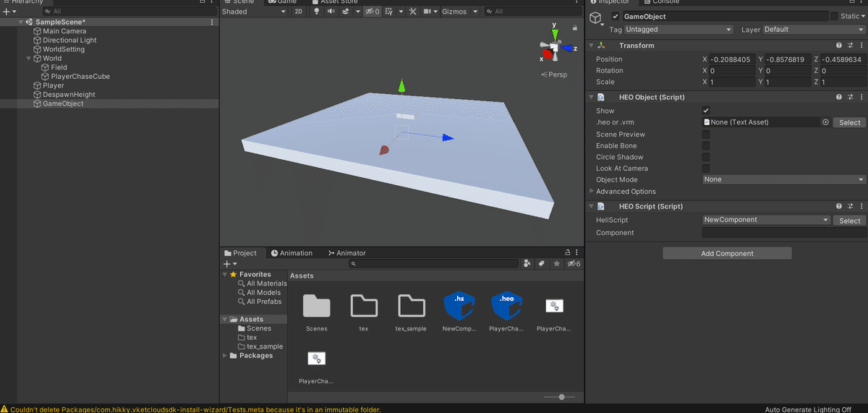Open component tools wrench icon in Scene toolbar
868x413 pixels.
click(413, 12)
